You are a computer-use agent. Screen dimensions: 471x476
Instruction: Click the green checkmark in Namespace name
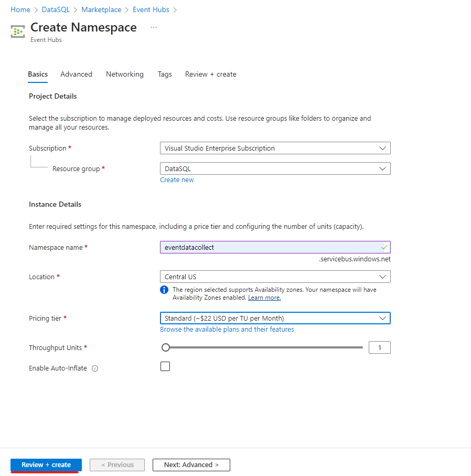pyautogui.click(x=384, y=247)
